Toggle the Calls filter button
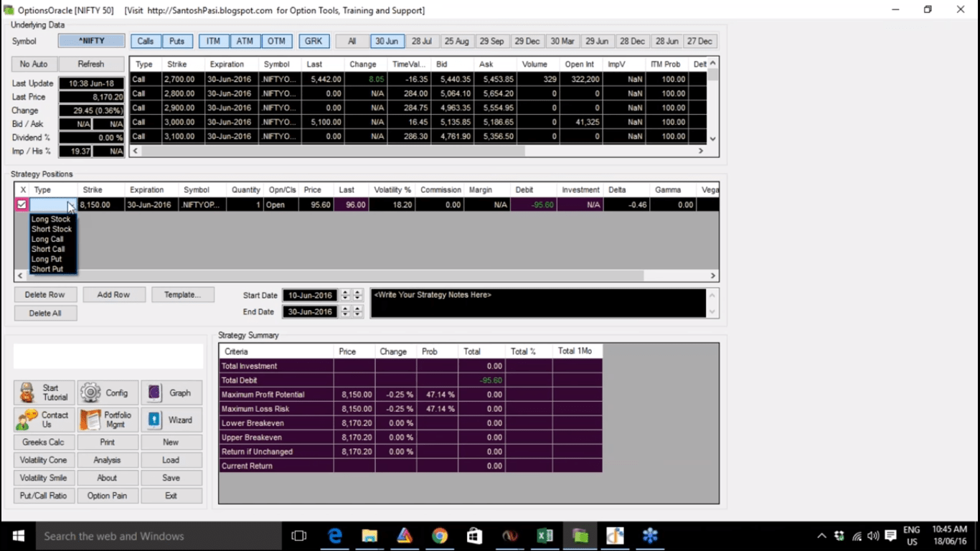This screenshot has width=980, height=551. (146, 41)
